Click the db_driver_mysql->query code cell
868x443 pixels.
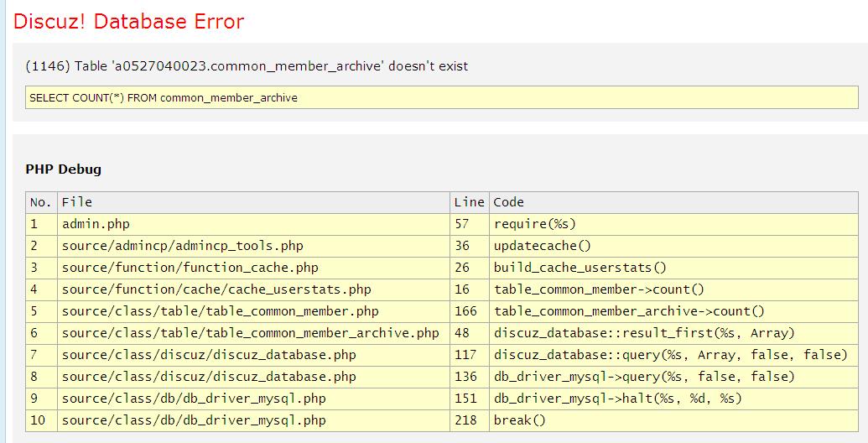[673, 377]
